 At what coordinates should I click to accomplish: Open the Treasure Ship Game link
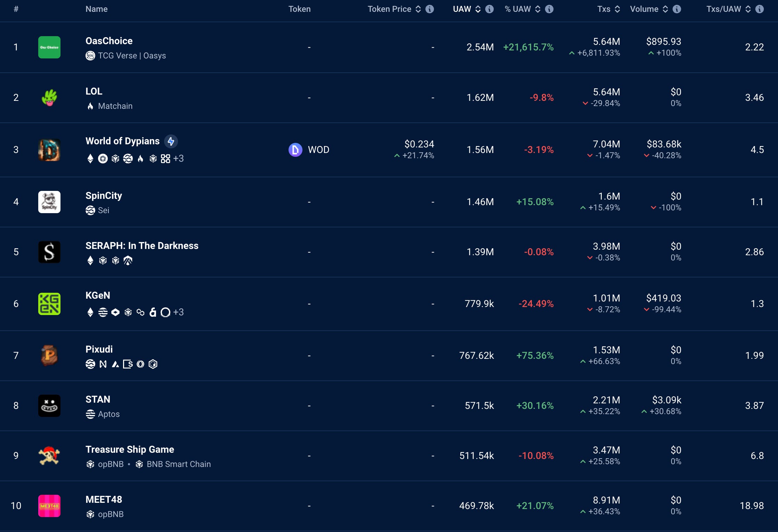pyautogui.click(x=130, y=449)
